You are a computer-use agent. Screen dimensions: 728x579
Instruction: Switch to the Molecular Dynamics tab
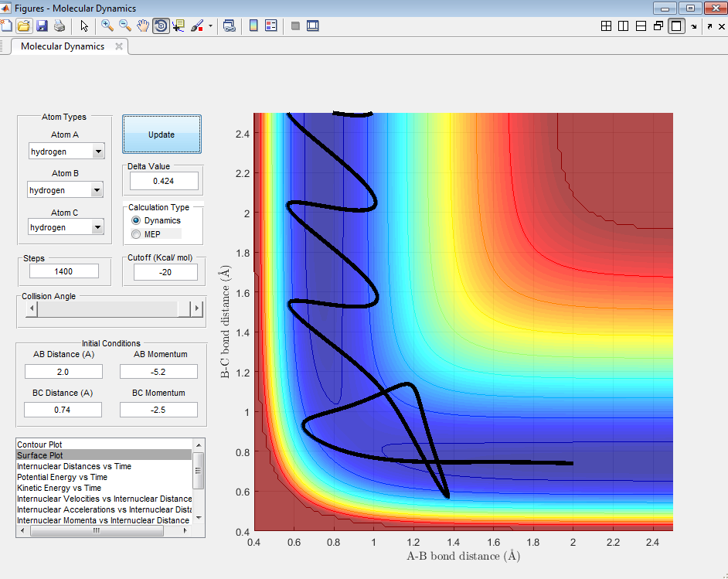(x=63, y=46)
